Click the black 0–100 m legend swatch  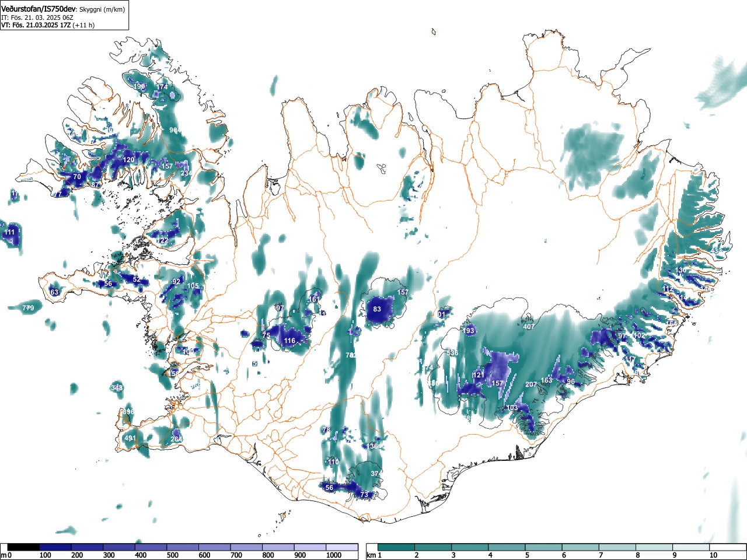[x=24, y=547]
